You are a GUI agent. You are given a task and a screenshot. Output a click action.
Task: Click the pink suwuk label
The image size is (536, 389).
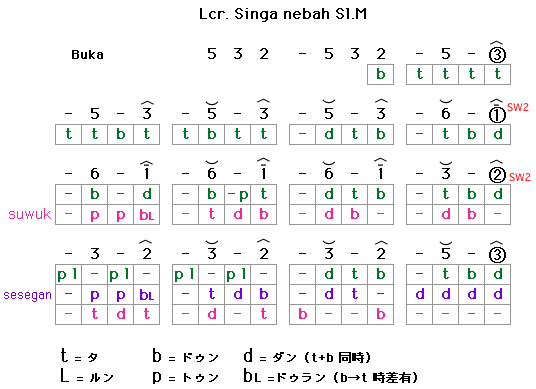click(30, 214)
